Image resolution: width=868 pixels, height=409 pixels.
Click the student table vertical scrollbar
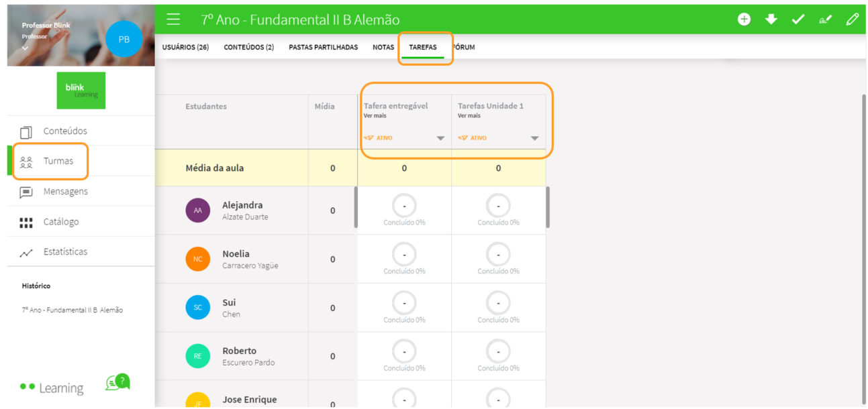(548, 207)
